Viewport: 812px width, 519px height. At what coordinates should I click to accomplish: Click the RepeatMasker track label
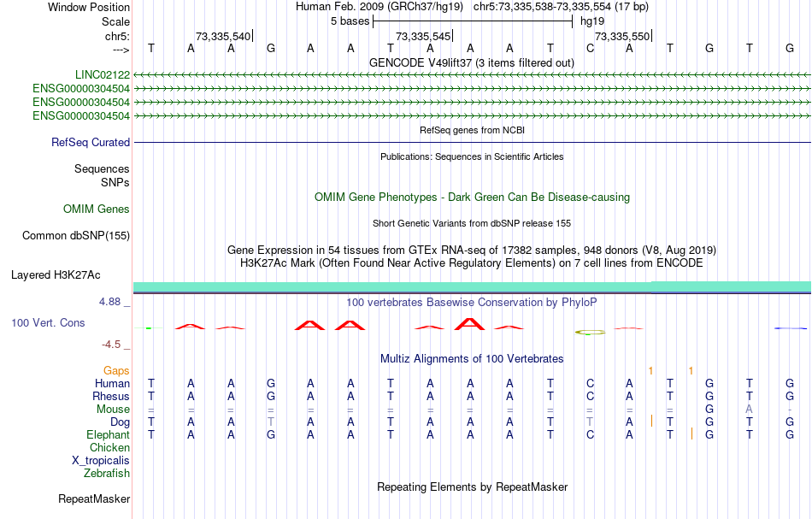(x=94, y=499)
